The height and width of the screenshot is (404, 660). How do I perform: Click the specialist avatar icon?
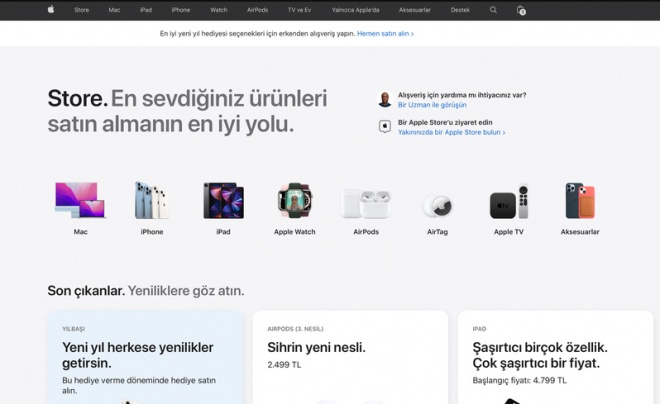pyautogui.click(x=384, y=99)
